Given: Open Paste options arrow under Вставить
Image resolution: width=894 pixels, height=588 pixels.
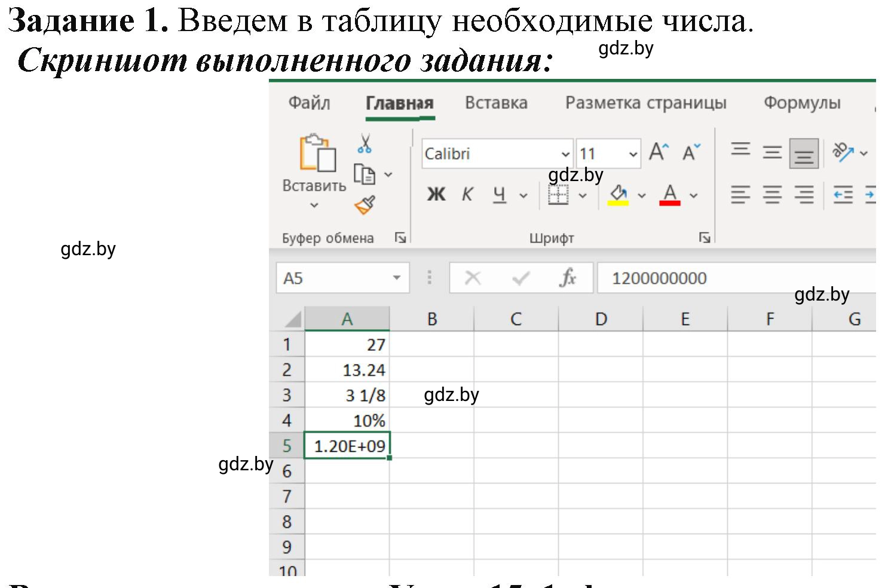Looking at the screenshot, I should point(314,205).
